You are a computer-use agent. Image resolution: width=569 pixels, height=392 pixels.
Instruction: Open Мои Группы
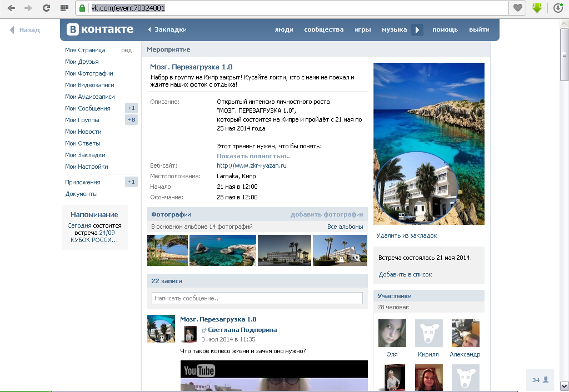[x=82, y=120]
